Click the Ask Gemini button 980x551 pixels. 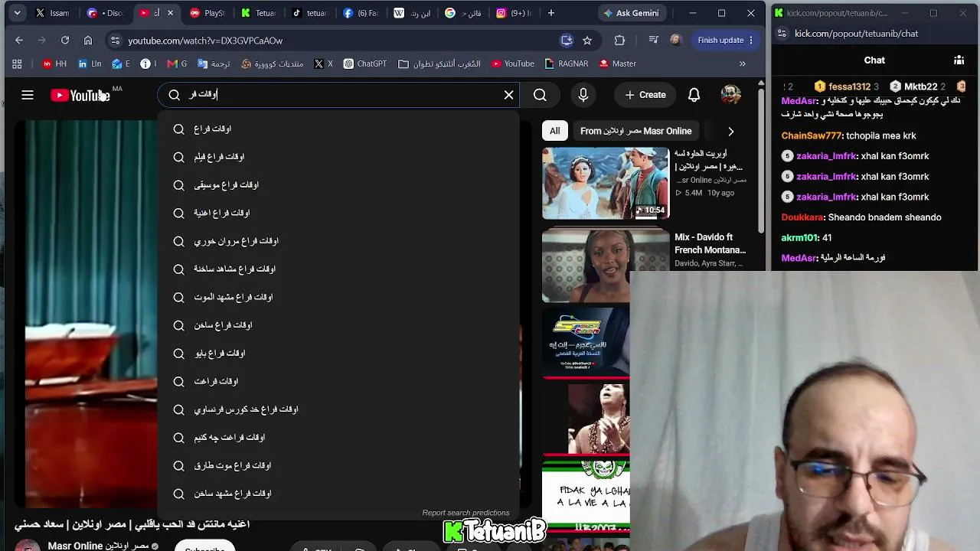[x=632, y=13]
